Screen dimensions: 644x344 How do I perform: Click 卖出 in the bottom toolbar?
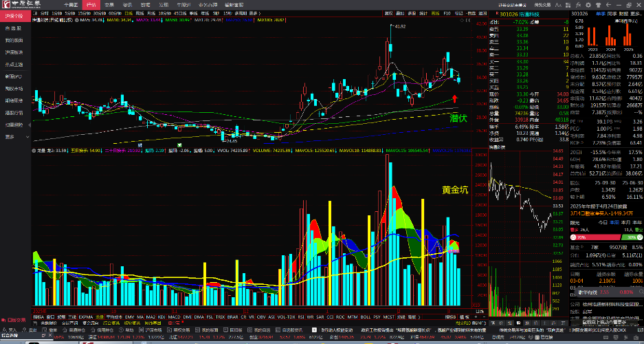tap(30, 330)
